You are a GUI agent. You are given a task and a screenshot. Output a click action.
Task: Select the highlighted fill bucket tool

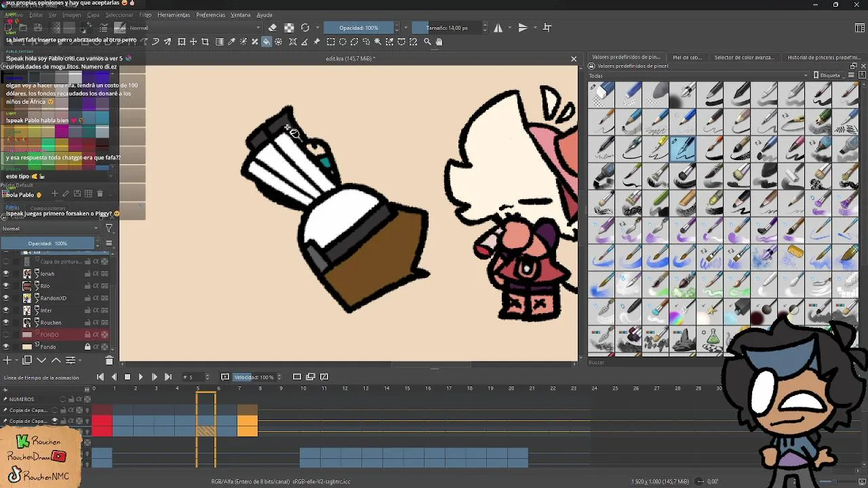pyautogui.click(x=267, y=41)
